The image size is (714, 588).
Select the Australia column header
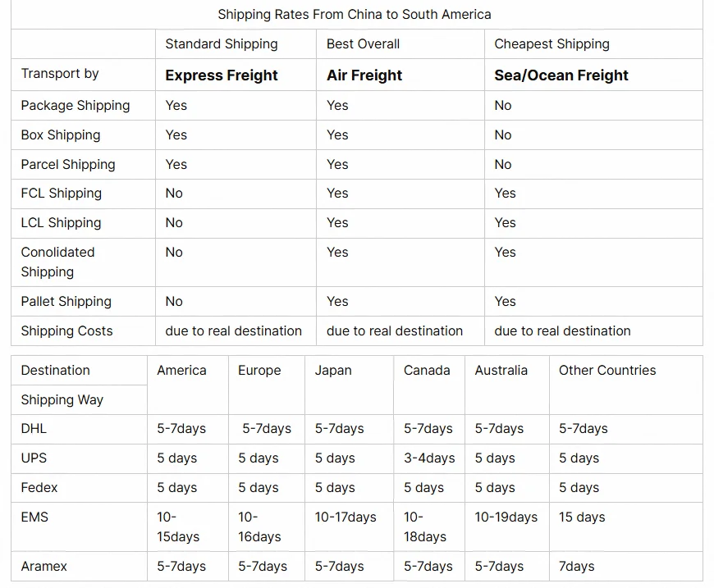click(501, 371)
